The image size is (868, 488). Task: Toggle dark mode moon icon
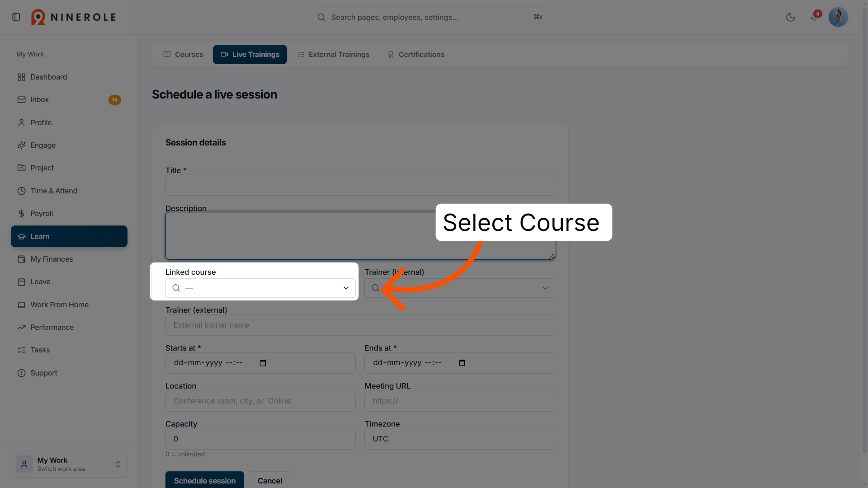(791, 17)
